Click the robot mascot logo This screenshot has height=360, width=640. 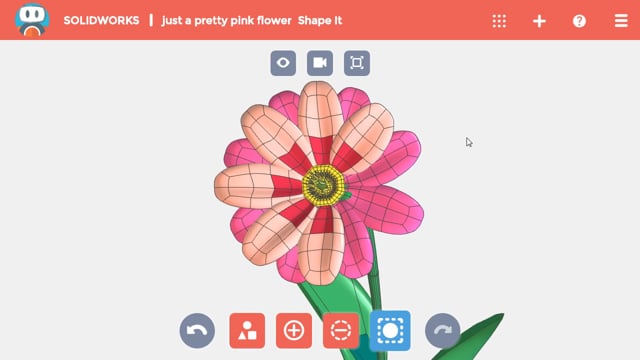coord(32,20)
